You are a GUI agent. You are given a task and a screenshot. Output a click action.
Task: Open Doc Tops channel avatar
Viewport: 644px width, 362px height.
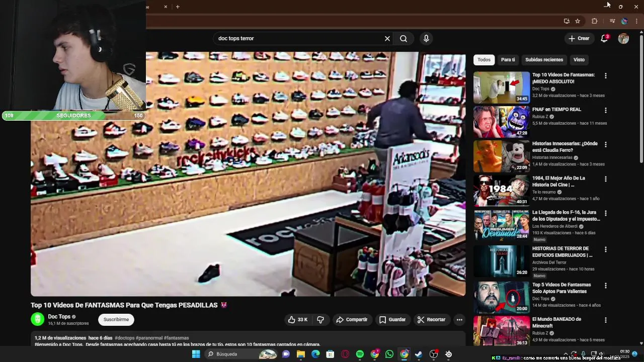[38, 319]
